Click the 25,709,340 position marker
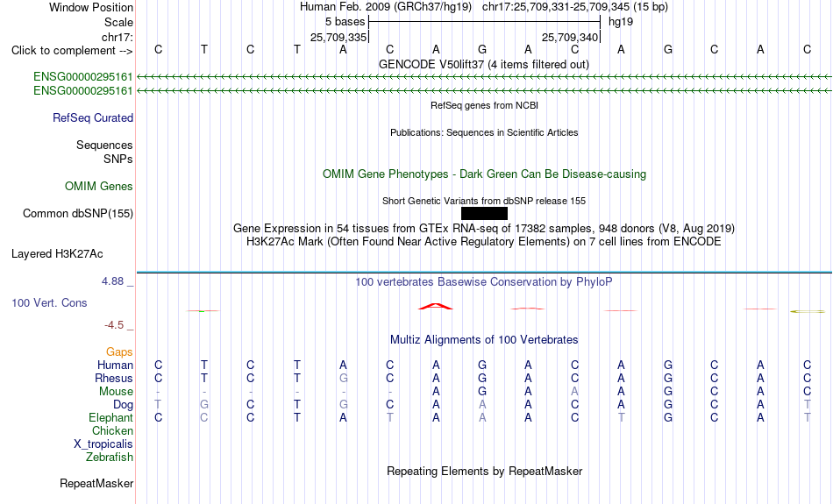 (x=570, y=37)
